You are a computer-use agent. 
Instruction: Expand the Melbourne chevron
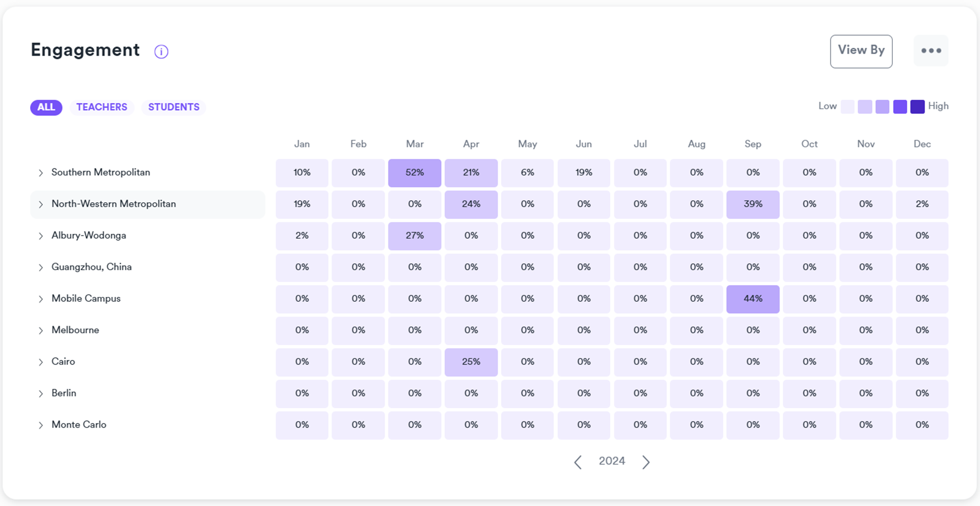(41, 330)
